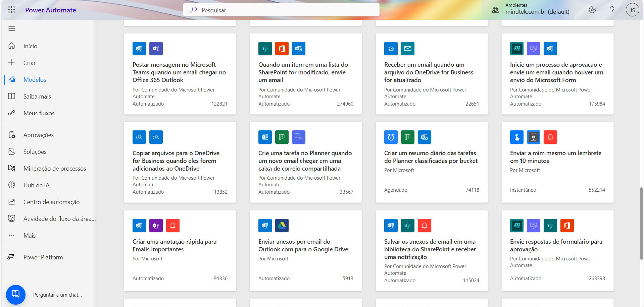
Task: Open the app launcher waffle icon
Action: click(x=12, y=10)
